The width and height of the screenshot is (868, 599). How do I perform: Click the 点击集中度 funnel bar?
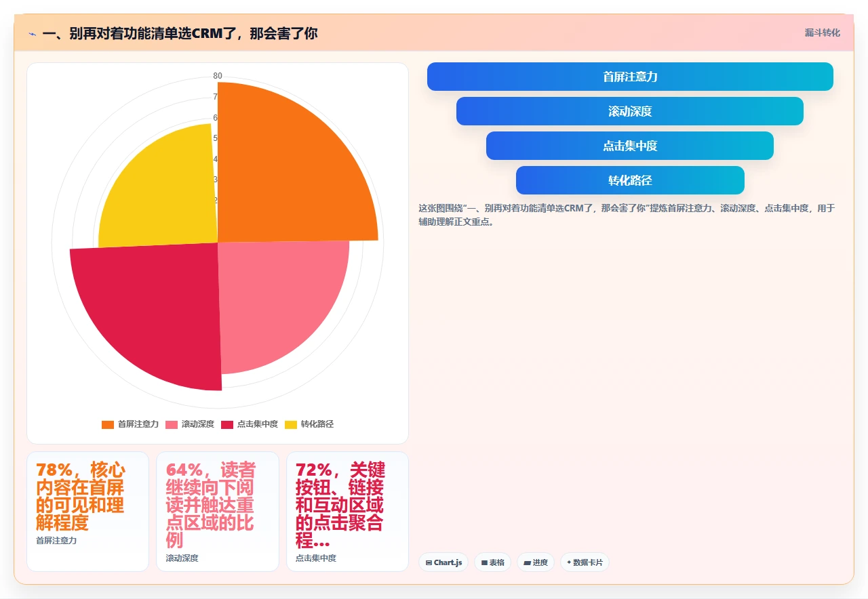(630, 146)
